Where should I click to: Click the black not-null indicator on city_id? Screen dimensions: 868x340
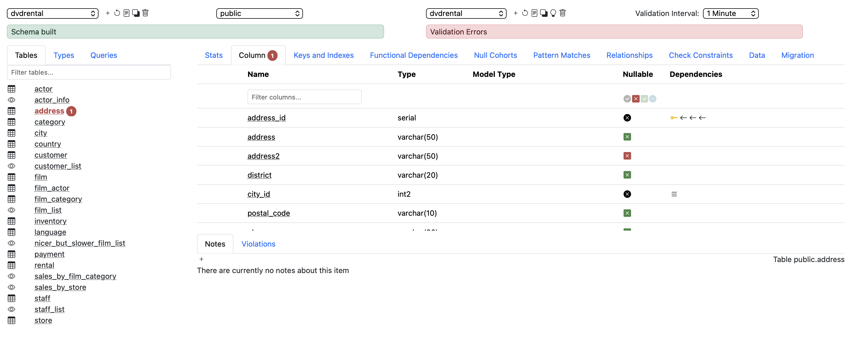[627, 194]
